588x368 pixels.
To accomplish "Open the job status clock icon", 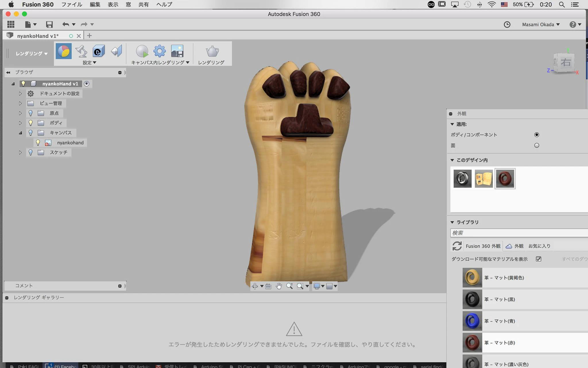I will click(507, 25).
